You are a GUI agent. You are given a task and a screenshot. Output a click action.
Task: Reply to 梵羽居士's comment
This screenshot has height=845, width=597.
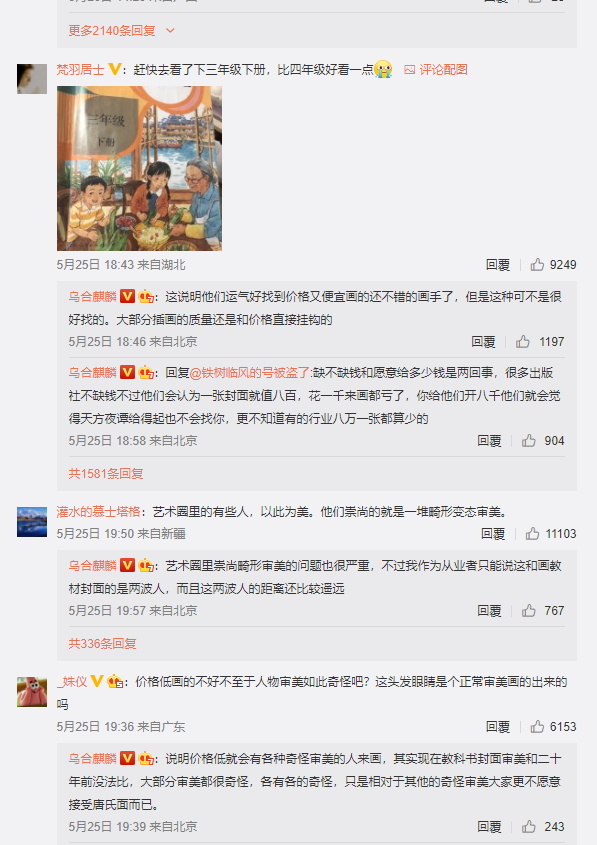tap(497, 265)
